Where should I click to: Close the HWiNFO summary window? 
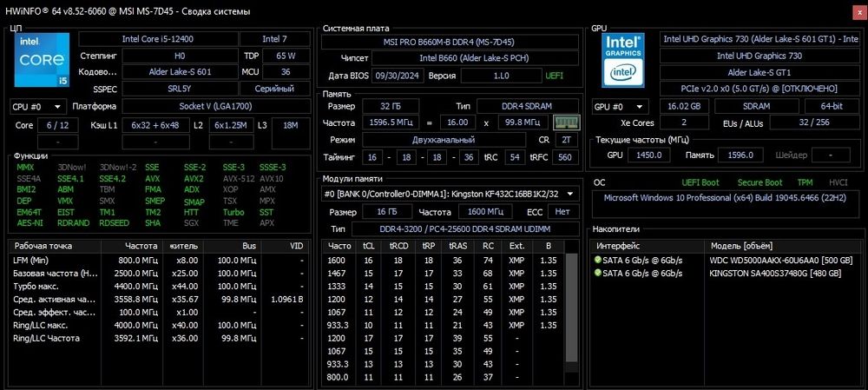point(859,12)
